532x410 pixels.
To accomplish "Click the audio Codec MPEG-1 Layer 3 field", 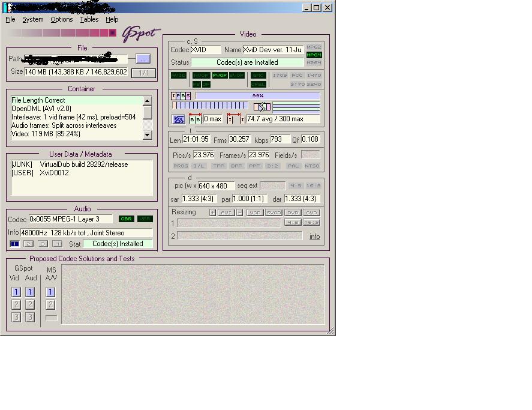I will (71, 219).
